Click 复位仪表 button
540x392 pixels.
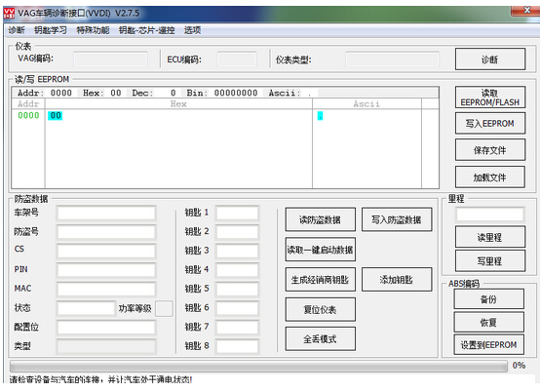click(x=321, y=310)
